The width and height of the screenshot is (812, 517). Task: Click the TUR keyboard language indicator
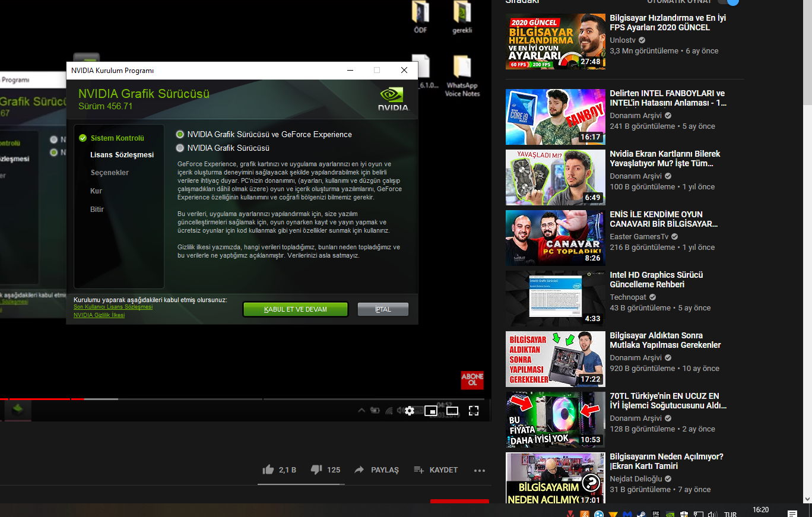point(730,514)
